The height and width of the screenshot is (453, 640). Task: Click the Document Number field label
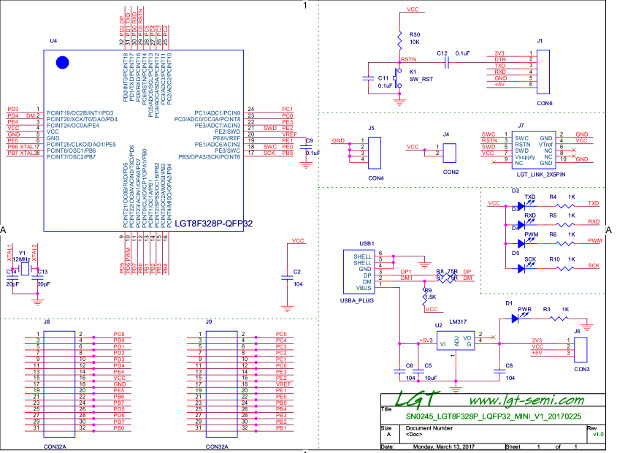[x=429, y=428]
